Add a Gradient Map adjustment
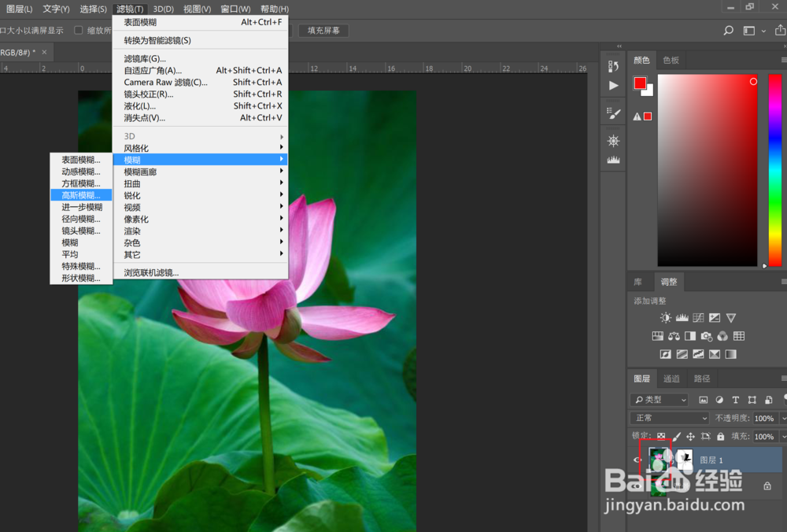787x532 pixels. click(x=731, y=354)
